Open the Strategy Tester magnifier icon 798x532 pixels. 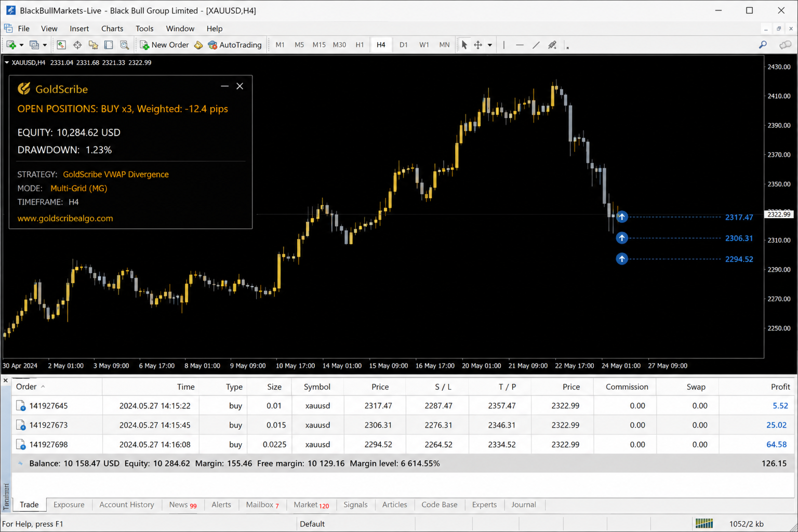click(124, 45)
